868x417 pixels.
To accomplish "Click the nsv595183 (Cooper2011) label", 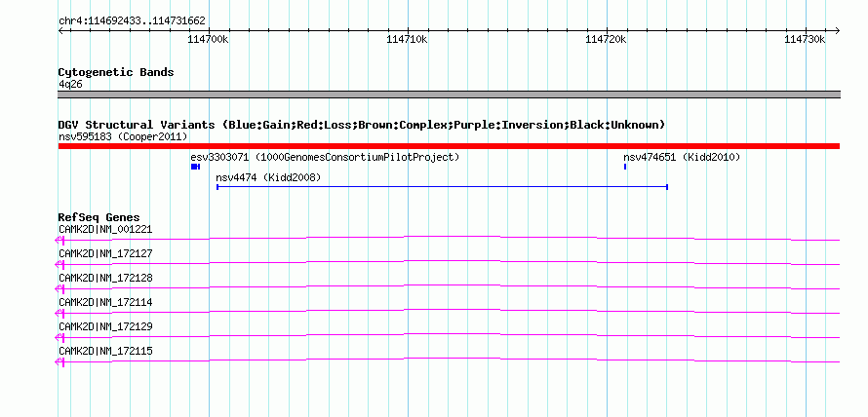I will coord(123,136).
